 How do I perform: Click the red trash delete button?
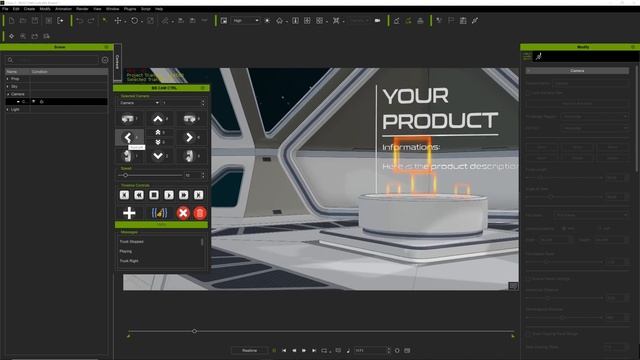(200, 213)
